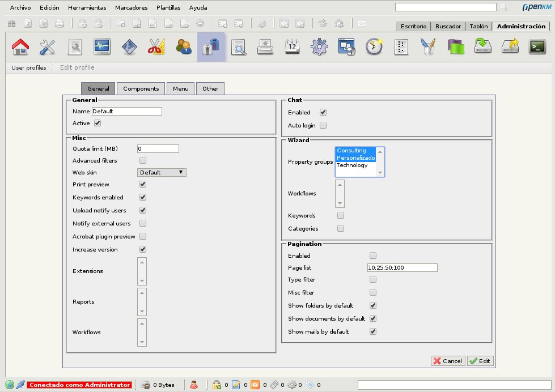Click the calendar icon in admin toolbar
This screenshot has width=555, height=392.
coord(292,47)
